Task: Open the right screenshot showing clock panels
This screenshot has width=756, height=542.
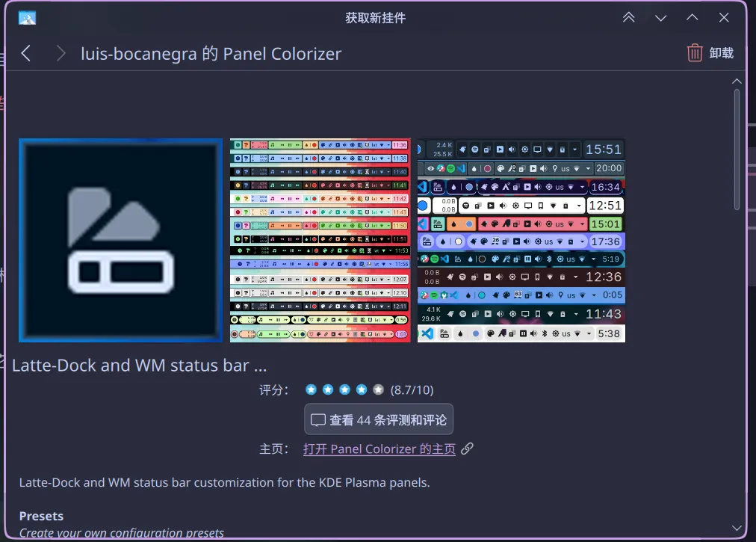Action: coord(521,240)
